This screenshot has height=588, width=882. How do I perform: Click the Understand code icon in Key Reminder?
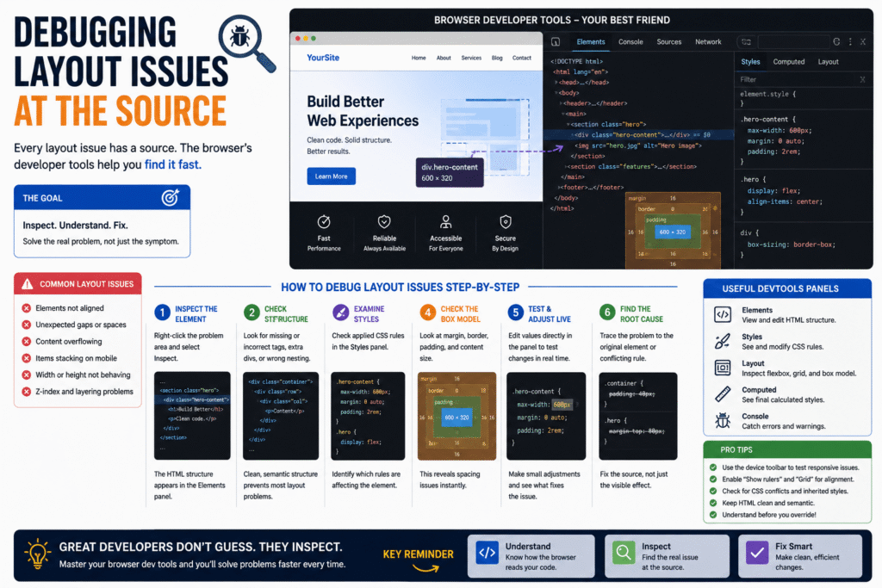[x=487, y=553]
